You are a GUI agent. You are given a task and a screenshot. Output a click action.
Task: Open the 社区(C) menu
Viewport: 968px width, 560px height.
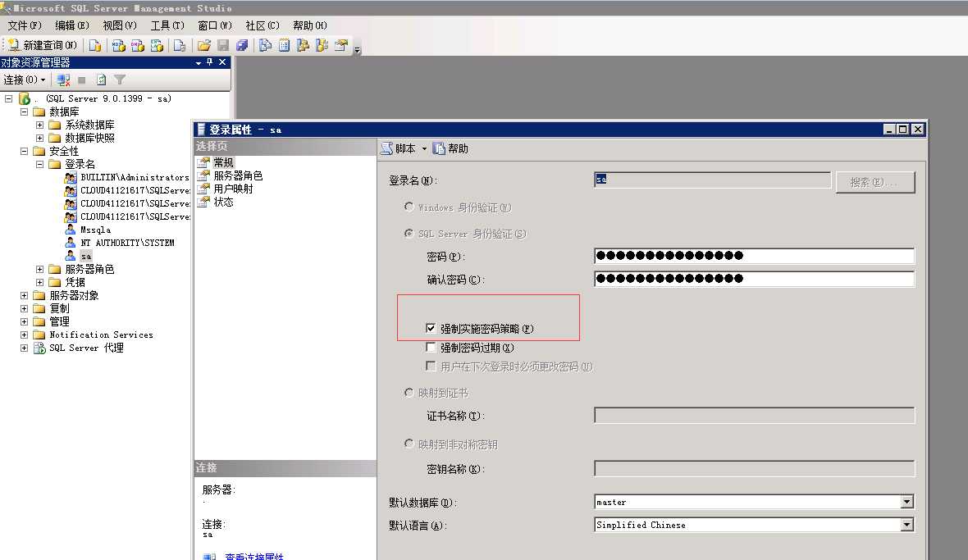click(x=263, y=25)
